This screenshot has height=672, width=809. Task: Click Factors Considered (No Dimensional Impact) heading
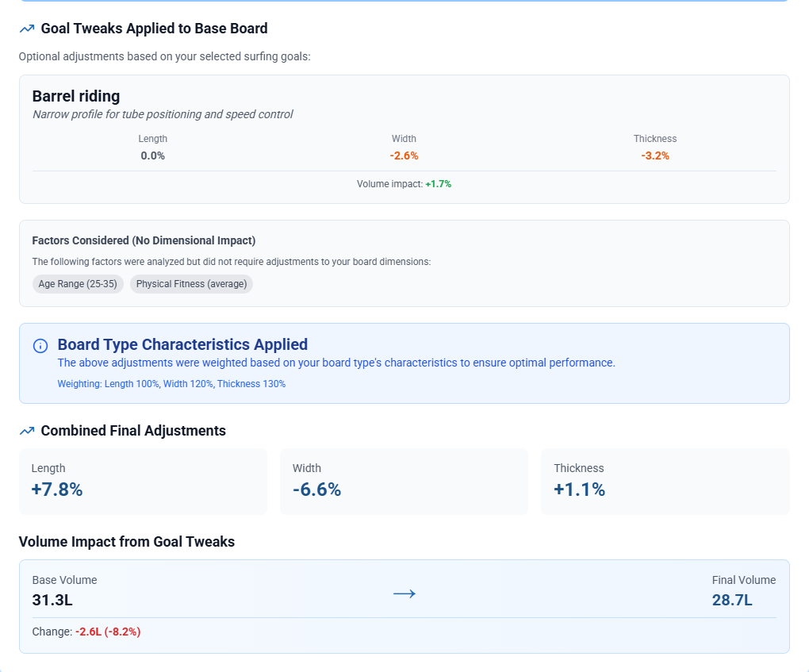(x=144, y=240)
